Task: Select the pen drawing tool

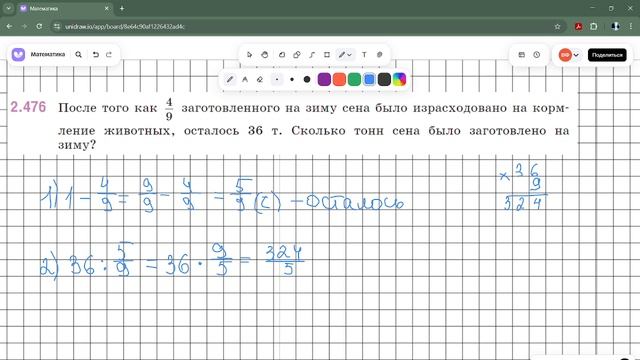Action: coord(341,55)
